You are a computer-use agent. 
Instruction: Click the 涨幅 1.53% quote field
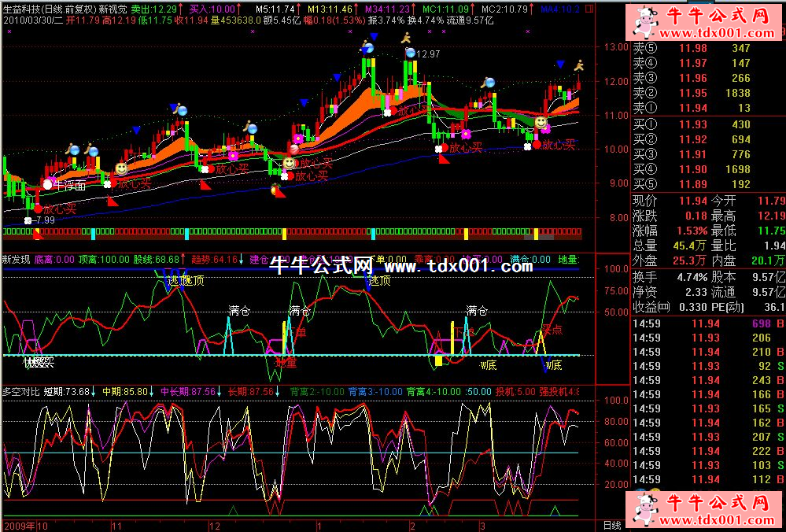click(x=670, y=231)
